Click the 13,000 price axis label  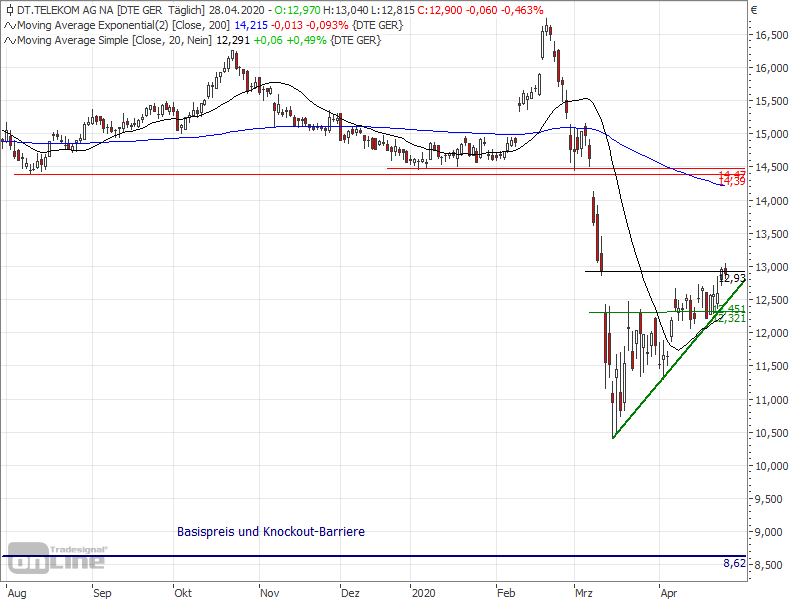[771, 267]
